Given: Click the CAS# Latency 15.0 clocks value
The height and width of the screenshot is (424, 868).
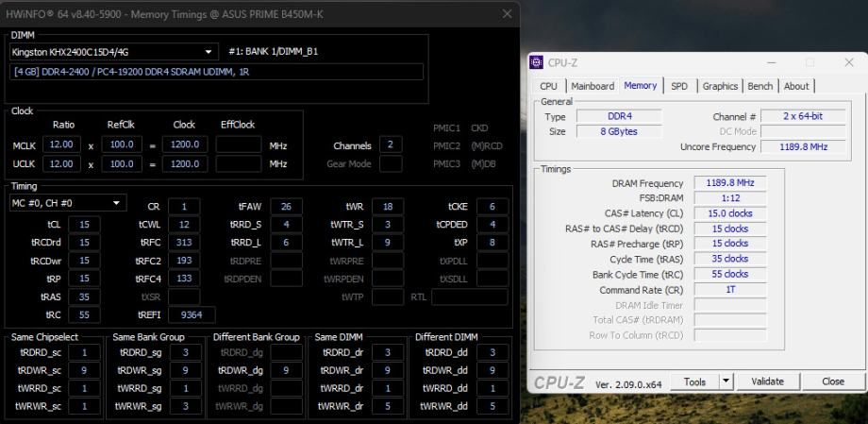Looking at the screenshot, I should coord(730,213).
